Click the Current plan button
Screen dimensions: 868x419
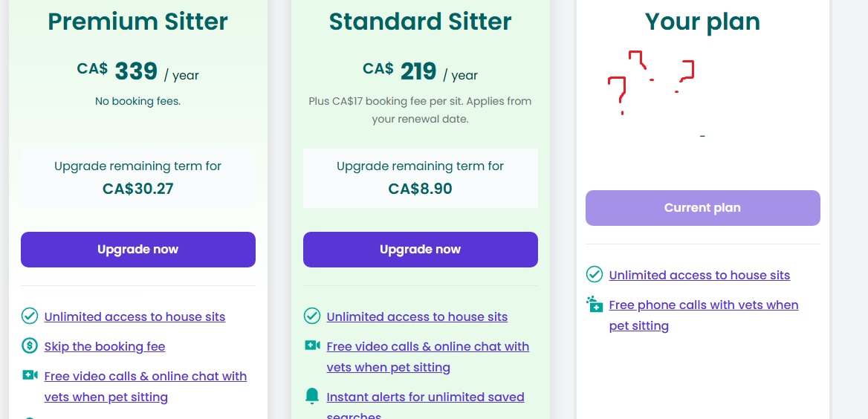pos(702,208)
